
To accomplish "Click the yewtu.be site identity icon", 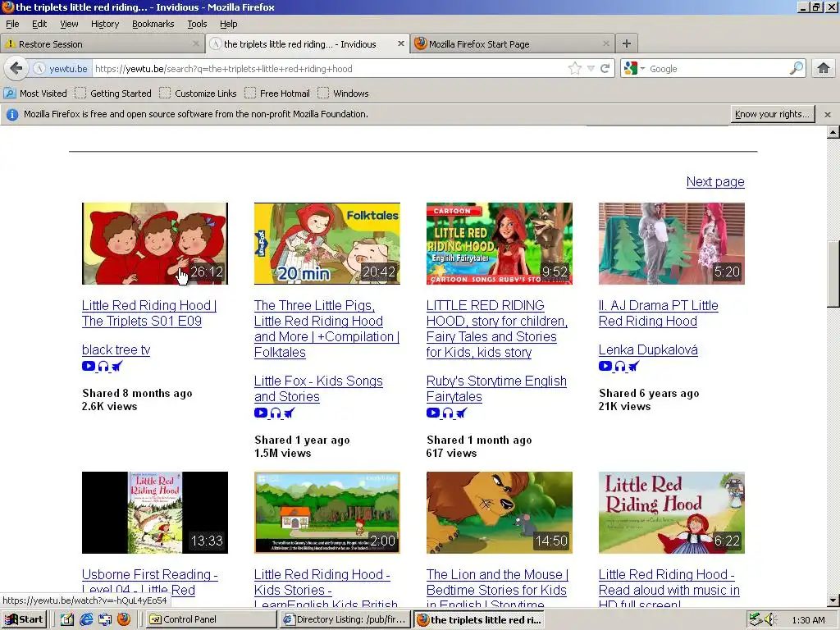I will pos(39,69).
